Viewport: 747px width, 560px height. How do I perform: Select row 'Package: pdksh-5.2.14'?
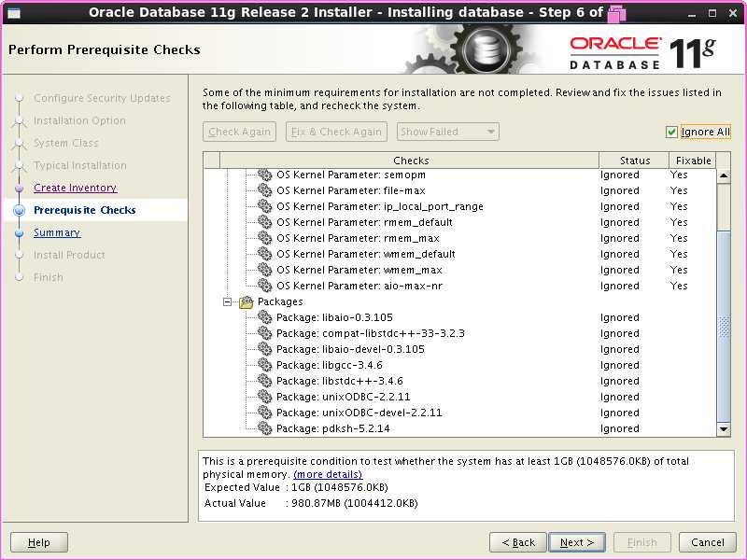(459, 428)
